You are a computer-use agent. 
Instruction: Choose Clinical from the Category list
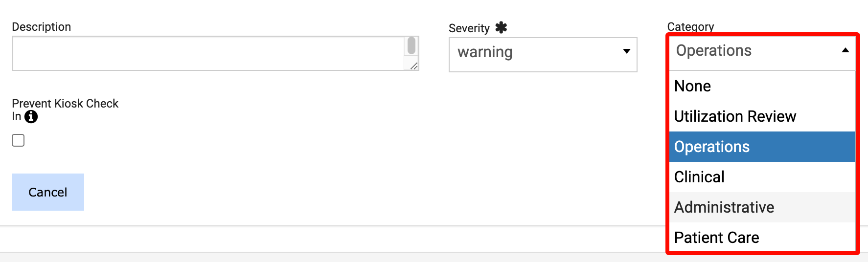(762, 177)
